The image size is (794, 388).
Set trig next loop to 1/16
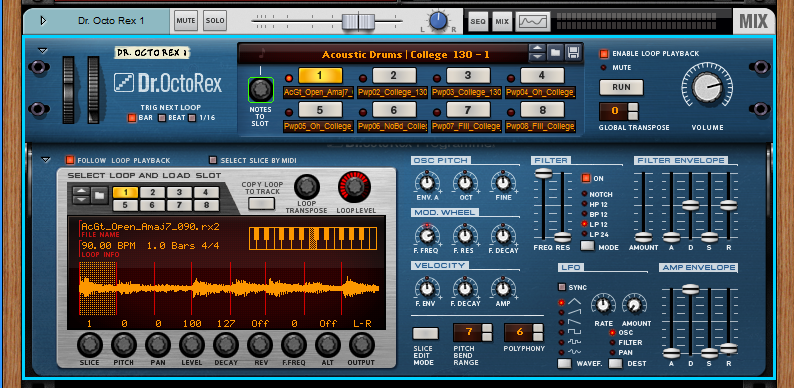pos(192,118)
